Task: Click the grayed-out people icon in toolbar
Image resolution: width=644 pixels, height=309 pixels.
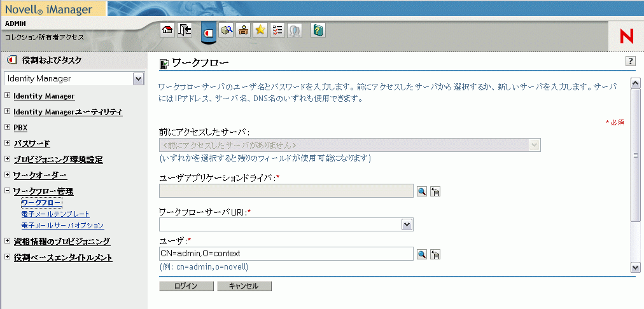Action: 295,30
